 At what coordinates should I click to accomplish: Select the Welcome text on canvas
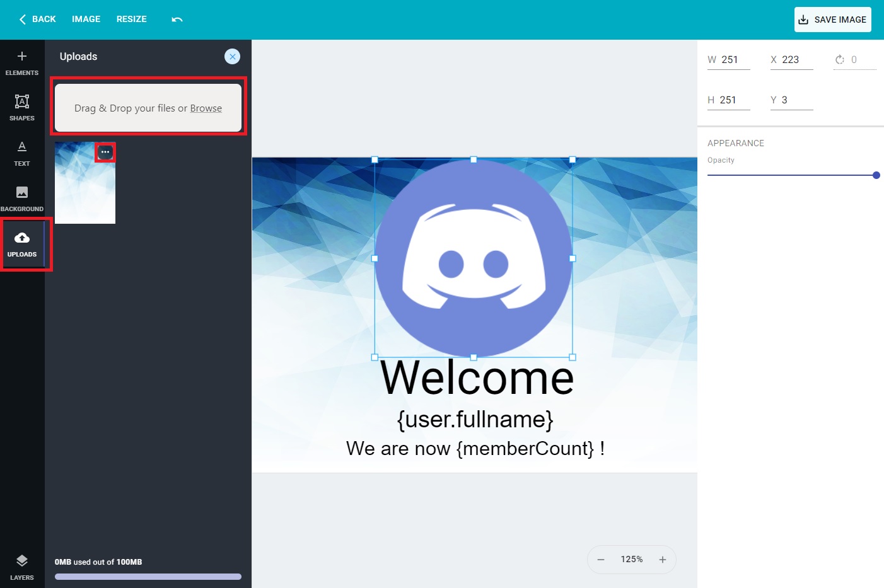tap(477, 378)
